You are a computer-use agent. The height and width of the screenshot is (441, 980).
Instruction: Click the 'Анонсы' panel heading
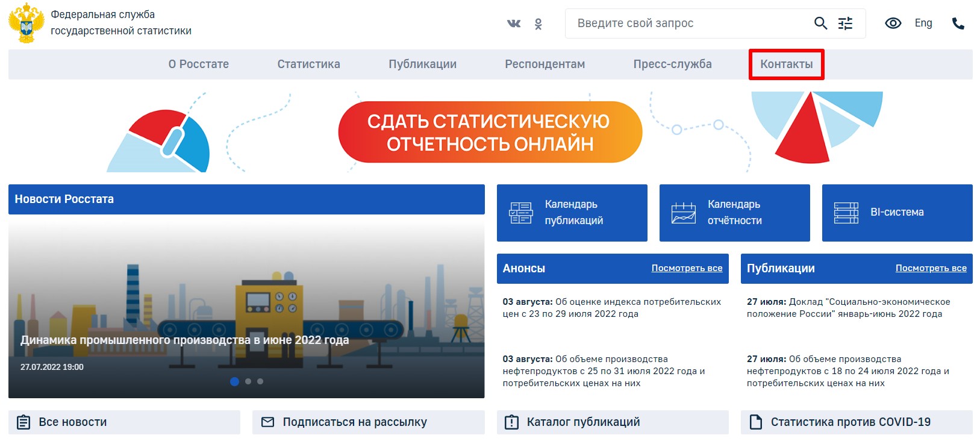coord(524,269)
